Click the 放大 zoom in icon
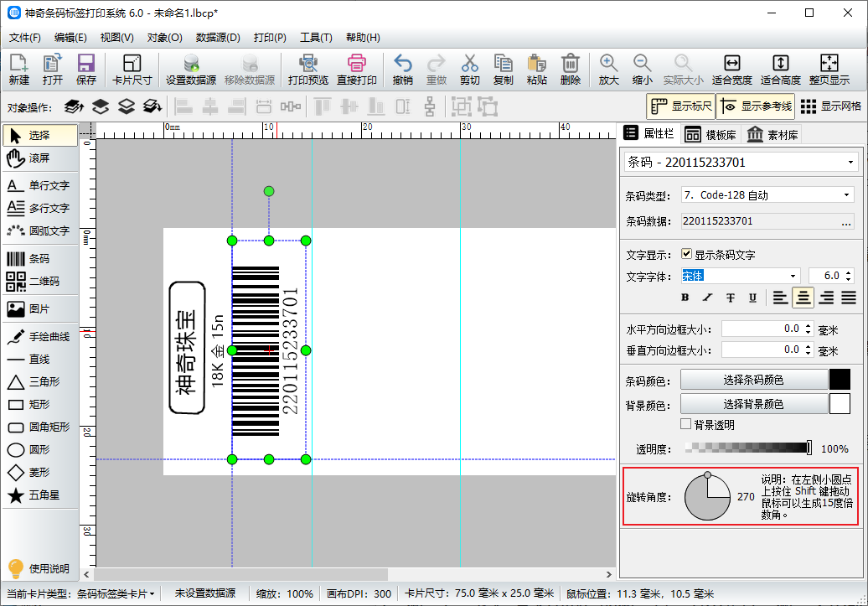Screen dimensions: 868x606 click(608, 70)
